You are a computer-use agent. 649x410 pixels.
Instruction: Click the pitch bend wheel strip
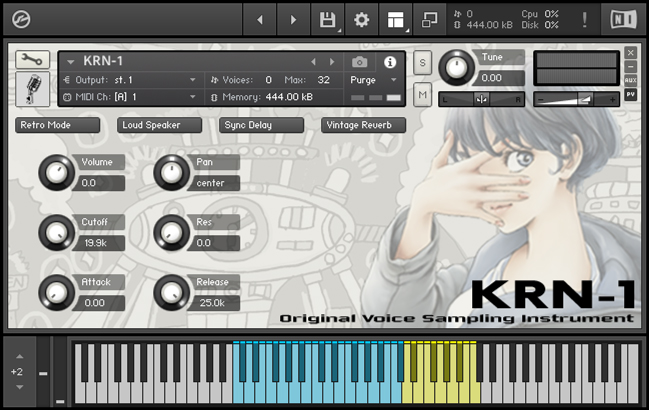(x=43, y=371)
